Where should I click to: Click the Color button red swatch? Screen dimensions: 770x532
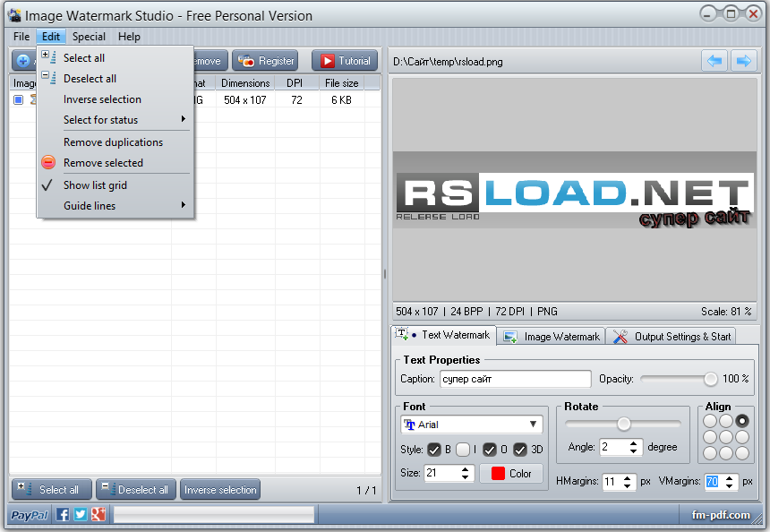(x=498, y=473)
